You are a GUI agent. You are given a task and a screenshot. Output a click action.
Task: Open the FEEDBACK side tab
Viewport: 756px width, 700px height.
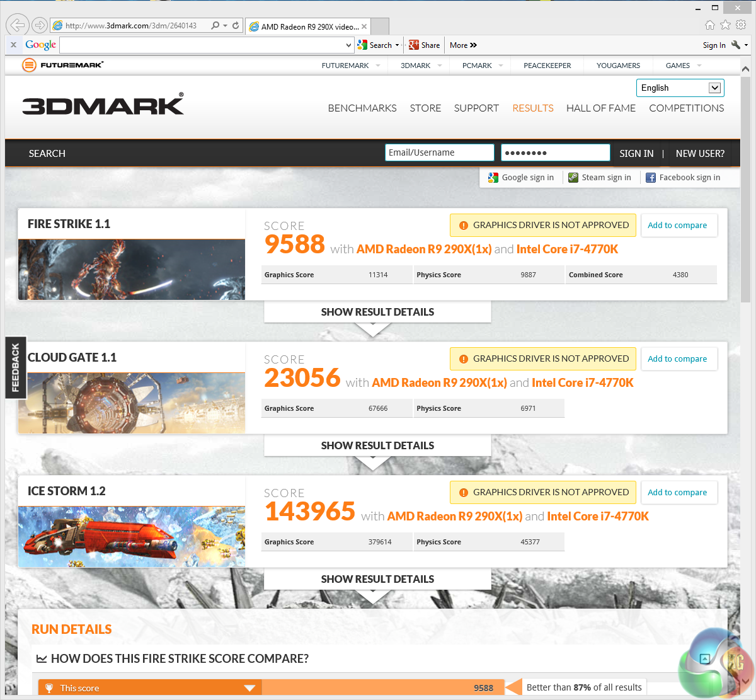(16, 368)
